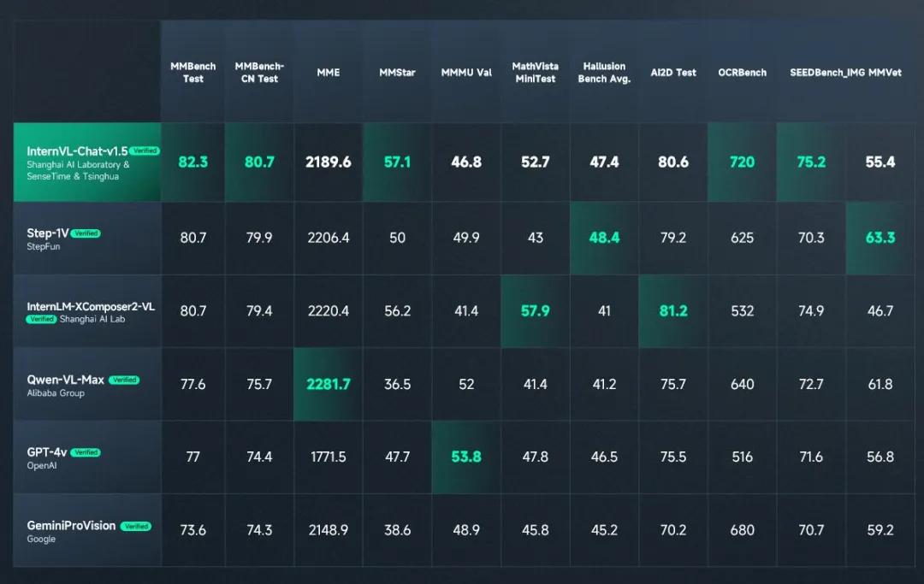Select the InternLM-XComposer2-VL model name

point(91,307)
